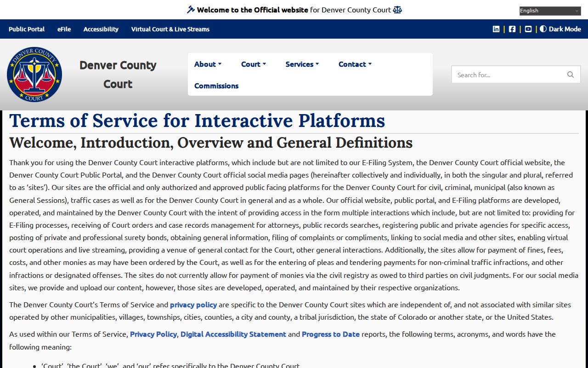Click the gavel icon in the welcome banner
The image size is (588, 368).
point(191,10)
